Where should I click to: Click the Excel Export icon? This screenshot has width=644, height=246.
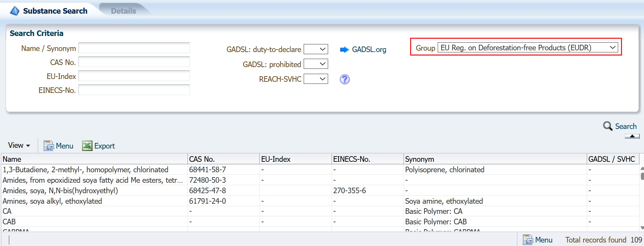coord(87,146)
